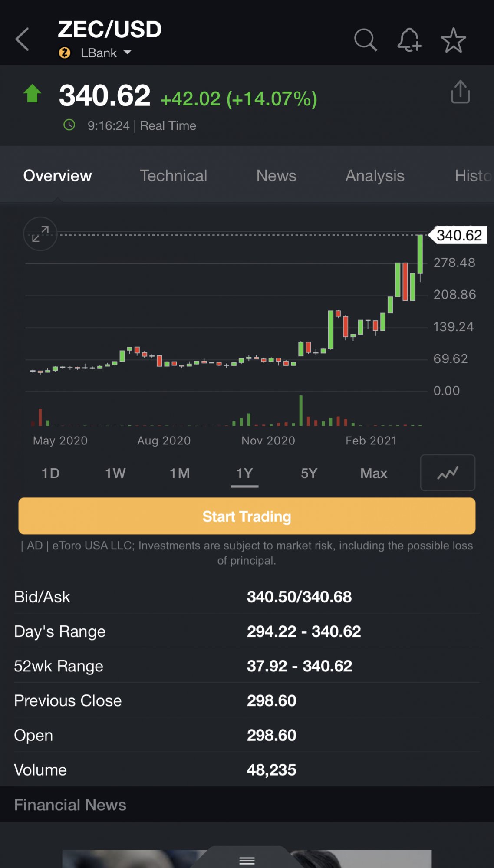
Task: Select the 1W chart range
Action: [115, 473]
